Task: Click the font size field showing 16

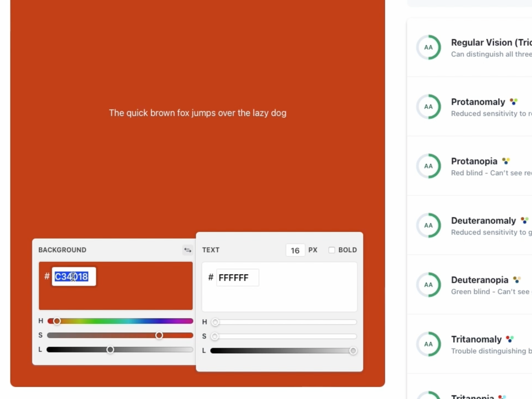Action: click(x=295, y=250)
